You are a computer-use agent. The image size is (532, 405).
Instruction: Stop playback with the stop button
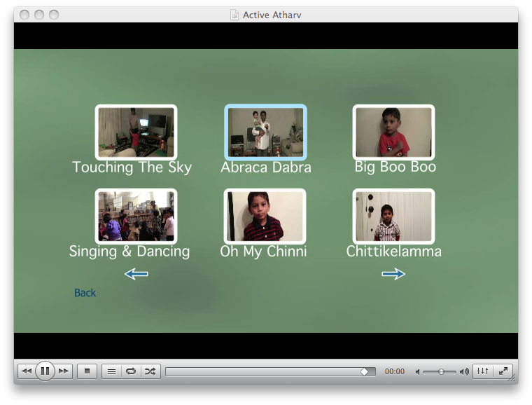click(87, 371)
